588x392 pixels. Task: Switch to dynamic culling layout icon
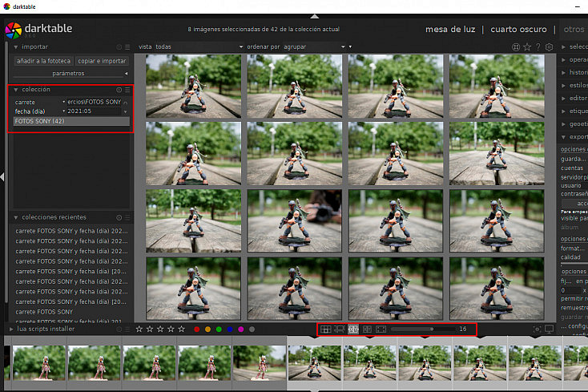tap(367, 329)
